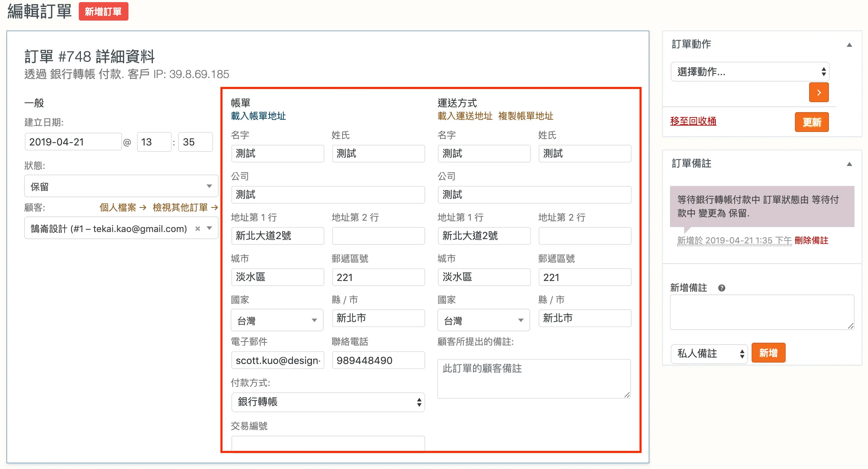Image resolution: width=868 pixels, height=469 pixels.
Task: Click the 刪除備註 link
Action: [811, 241]
